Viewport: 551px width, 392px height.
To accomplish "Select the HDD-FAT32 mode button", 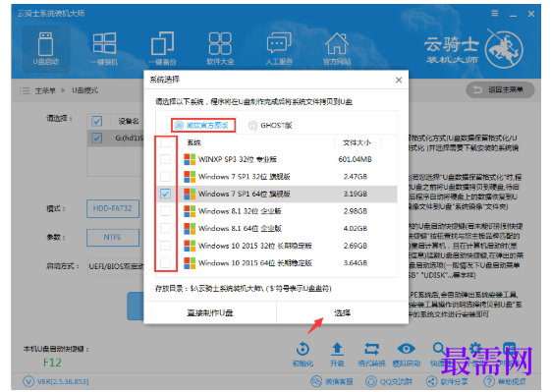I will coord(112,209).
